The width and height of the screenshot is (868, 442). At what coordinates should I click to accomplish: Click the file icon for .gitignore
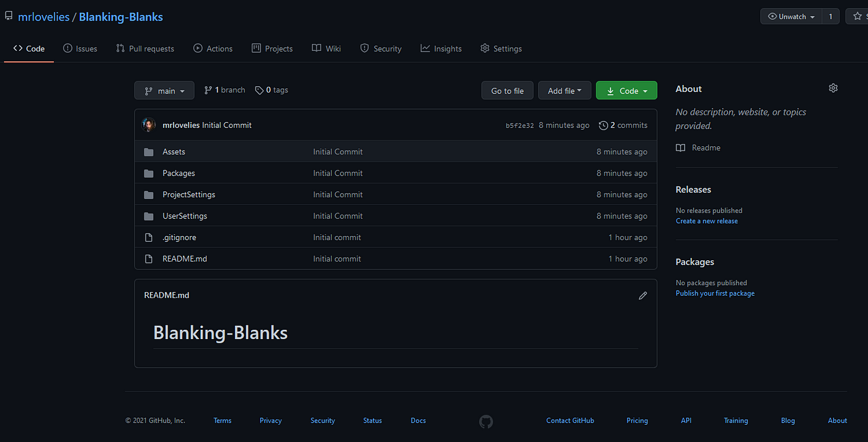[149, 237]
